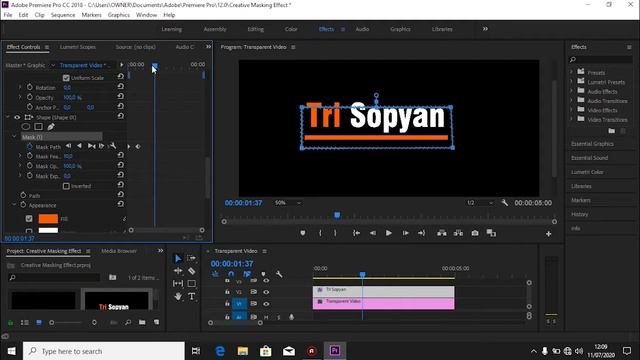Image resolution: width=640 pixels, height=360 pixels.
Task: Expand the Audio Transitions folder
Action: 571,100
